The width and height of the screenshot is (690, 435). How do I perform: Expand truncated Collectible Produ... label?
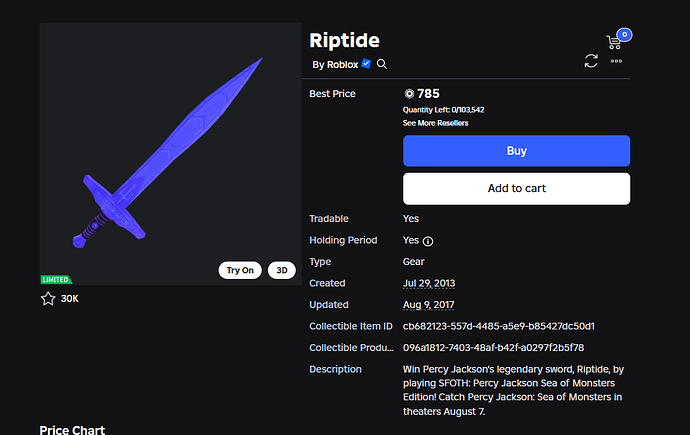[351, 347]
